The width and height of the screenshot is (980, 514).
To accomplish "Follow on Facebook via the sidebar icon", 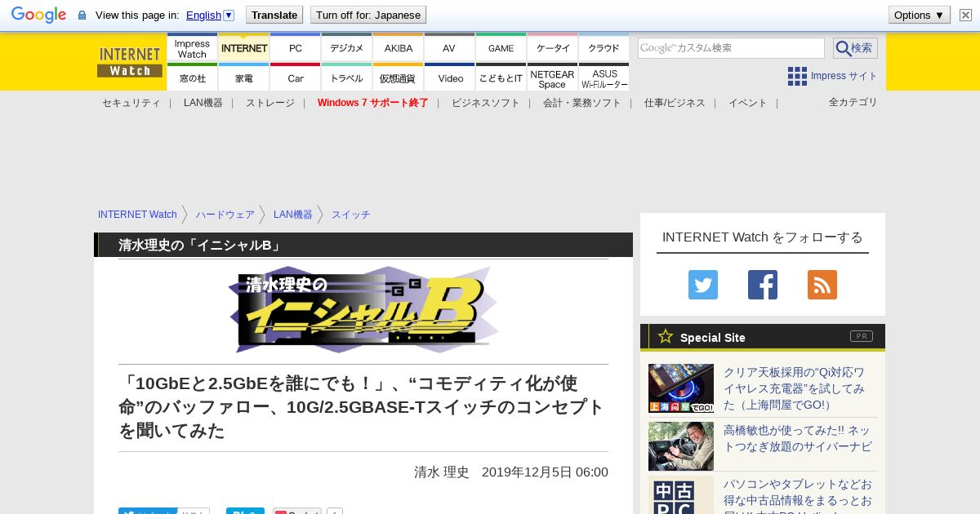I will click(763, 285).
